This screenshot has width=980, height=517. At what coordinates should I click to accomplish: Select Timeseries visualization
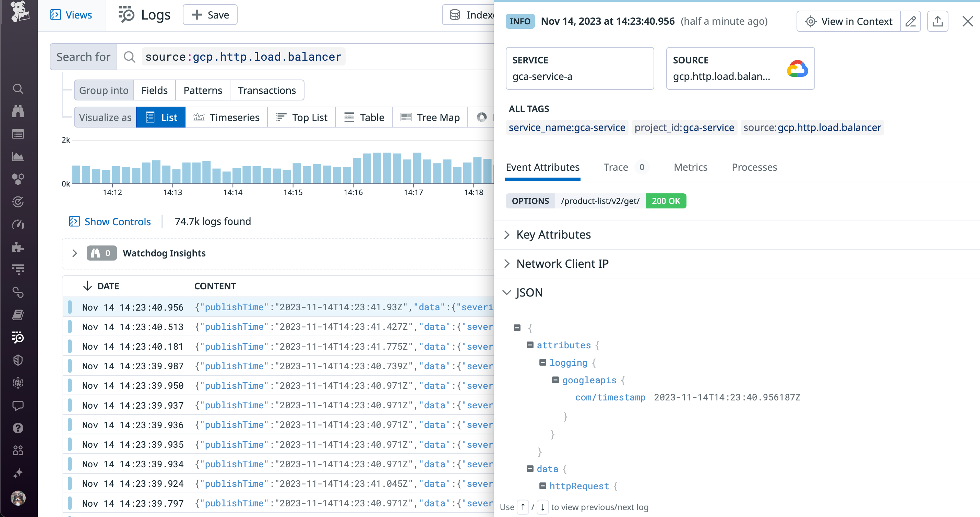(226, 117)
